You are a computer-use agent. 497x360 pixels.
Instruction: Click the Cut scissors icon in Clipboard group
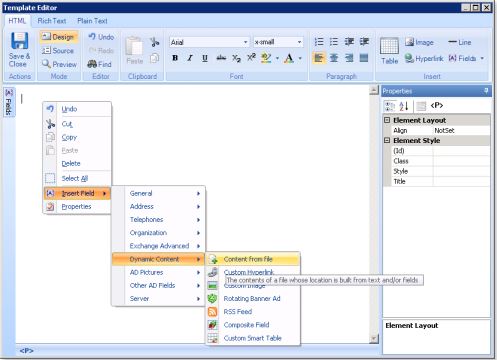click(154, 42)
